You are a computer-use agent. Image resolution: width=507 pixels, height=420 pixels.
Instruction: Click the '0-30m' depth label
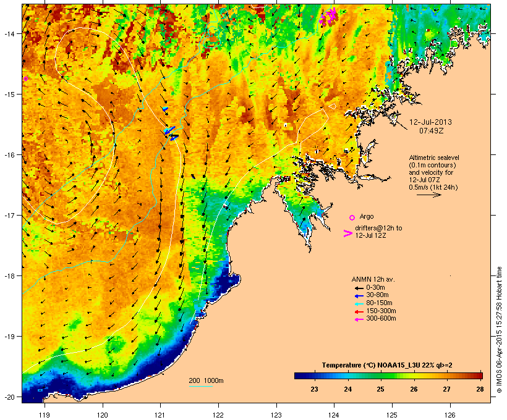click(375, 288)
